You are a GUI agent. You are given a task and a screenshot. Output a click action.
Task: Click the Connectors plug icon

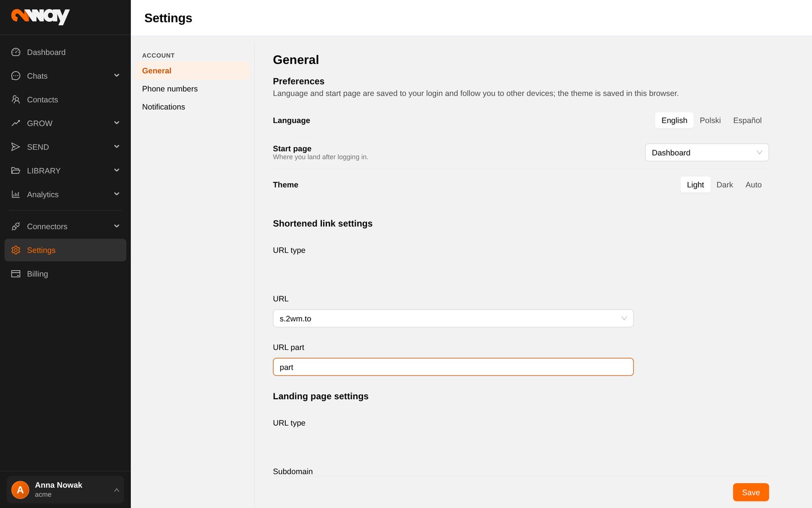(16, 226)
